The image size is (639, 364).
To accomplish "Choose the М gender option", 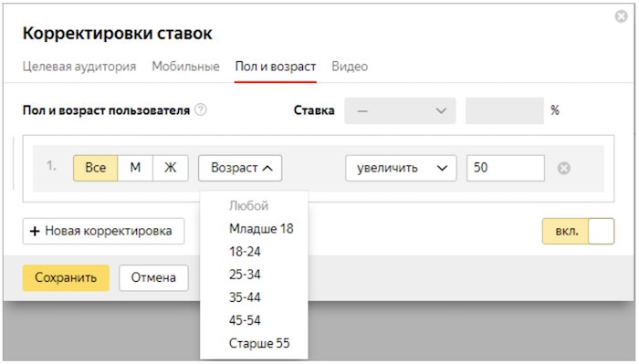I will (135, 168).
